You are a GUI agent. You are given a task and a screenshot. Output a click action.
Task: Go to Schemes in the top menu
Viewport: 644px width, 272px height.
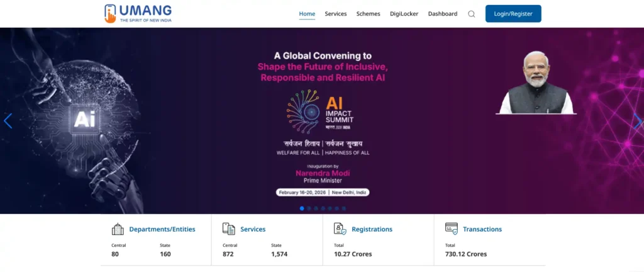click(x=368, y=14)
